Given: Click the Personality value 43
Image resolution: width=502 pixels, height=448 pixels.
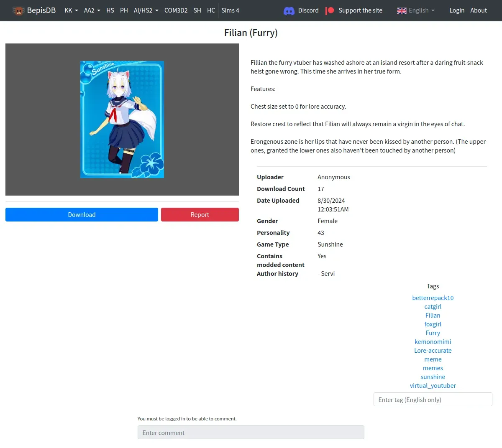Looking at the screenshot, I should click(321, 233).
